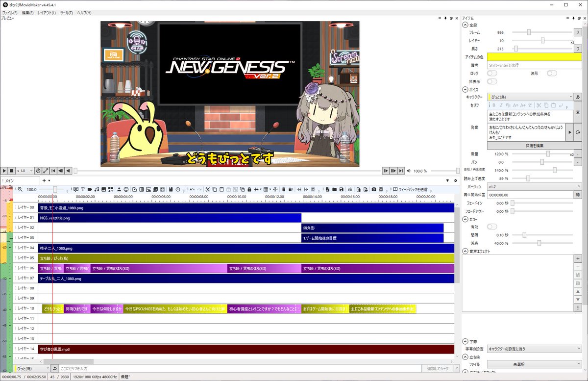588x381 pixels.
Task: Open the 編集(E) menu
Action: tap(27, 12)
